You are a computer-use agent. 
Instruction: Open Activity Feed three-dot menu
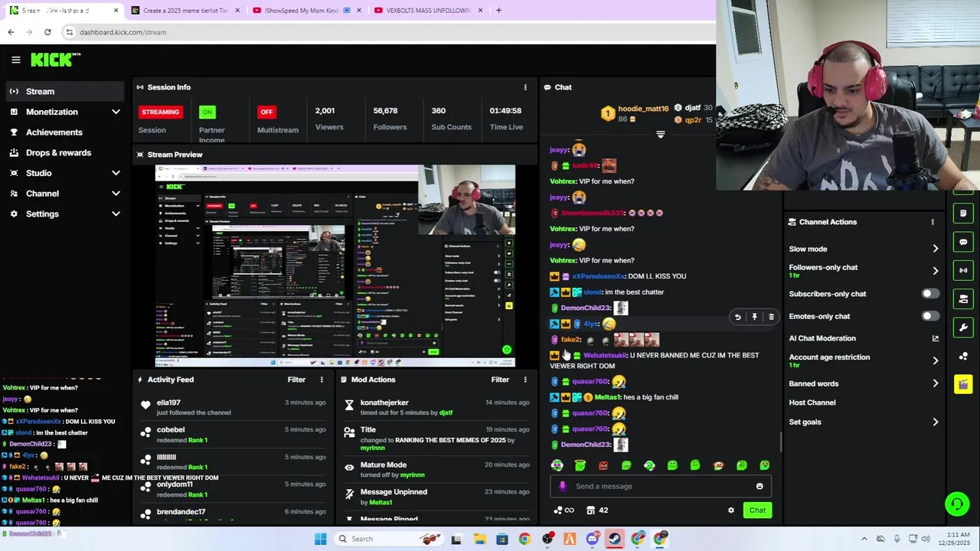coord(322,380)
